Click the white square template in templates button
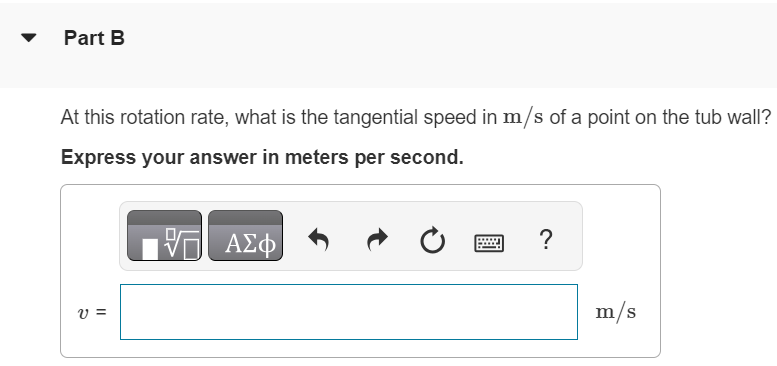 pos(150,249)
